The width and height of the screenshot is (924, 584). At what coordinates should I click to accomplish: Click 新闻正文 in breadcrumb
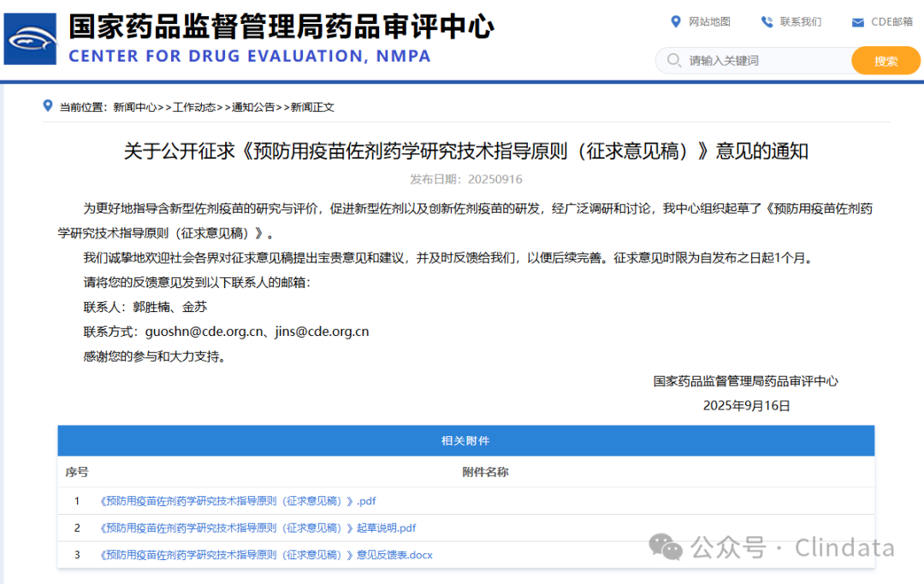(312, 107)
